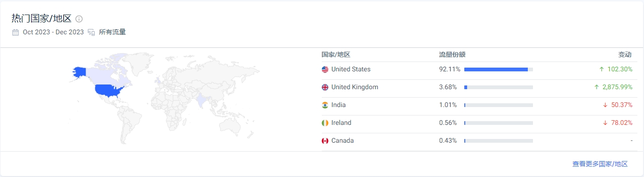Click the 流量份额 column header
Viewport: 644px width, 177px height.
point(452,54)
